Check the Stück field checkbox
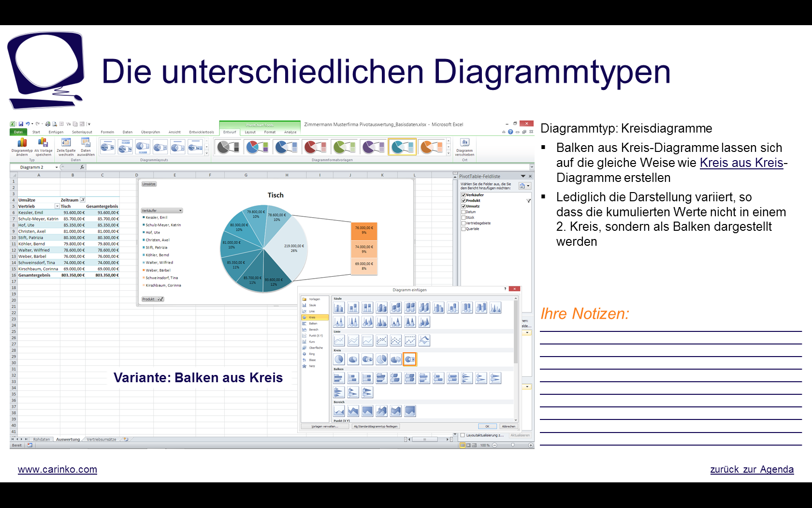The width and height of the screenshot is (812, 508). pyautogui.click(x=464, y=218)
